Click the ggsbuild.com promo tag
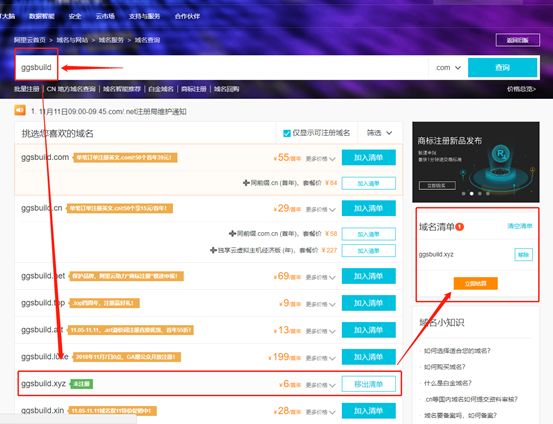553x424 pixels. point(125,157)
